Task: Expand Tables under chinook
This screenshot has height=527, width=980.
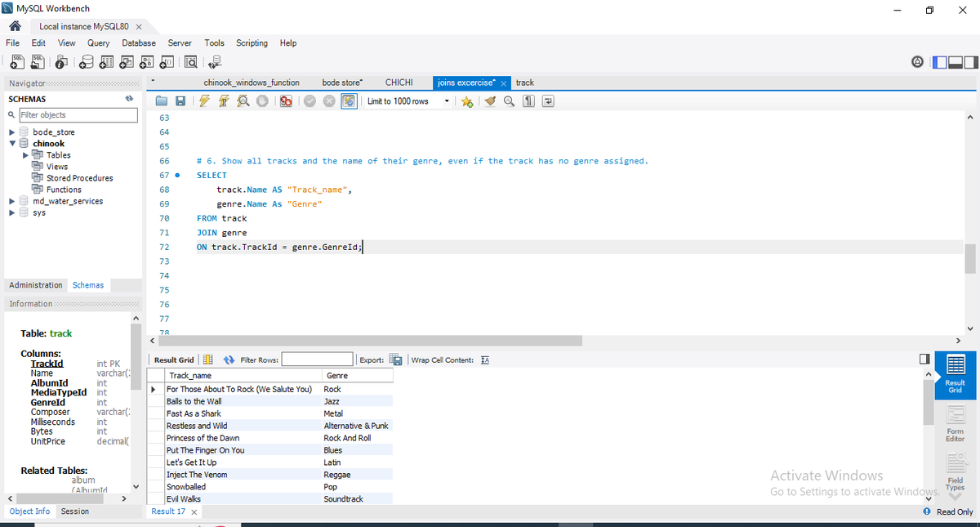Action: (25, 154)
